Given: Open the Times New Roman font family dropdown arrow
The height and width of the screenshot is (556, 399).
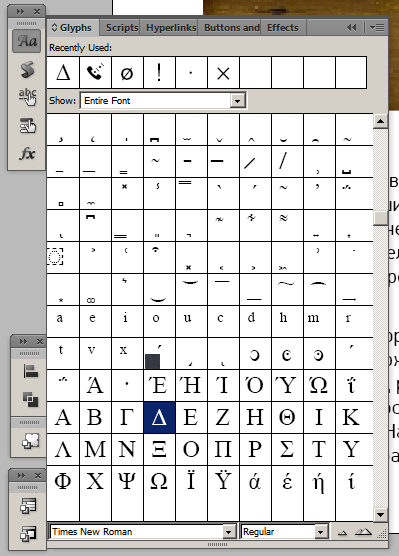Looking at the screenshot, I should click(229, 532).
